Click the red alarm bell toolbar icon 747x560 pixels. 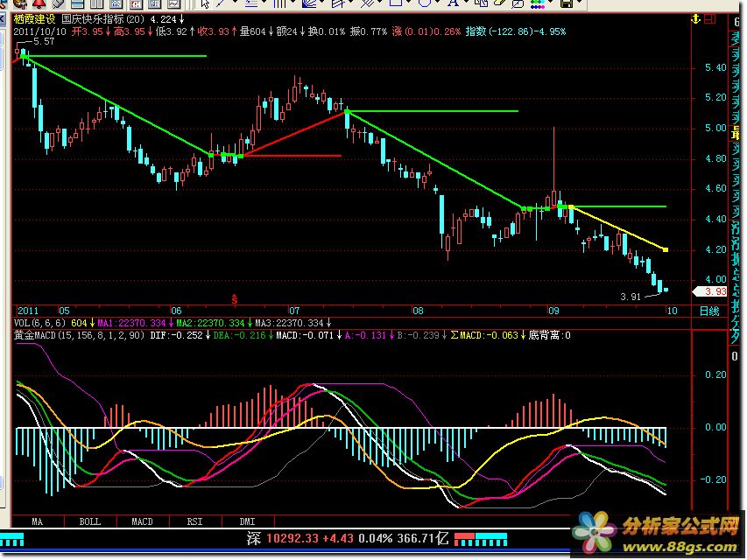39,3
